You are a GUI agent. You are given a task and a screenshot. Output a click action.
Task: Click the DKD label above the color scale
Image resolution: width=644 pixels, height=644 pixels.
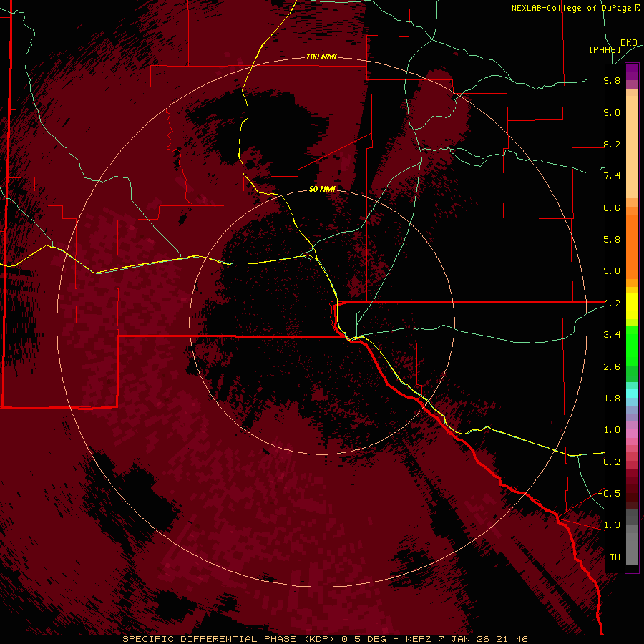point(628,43)
